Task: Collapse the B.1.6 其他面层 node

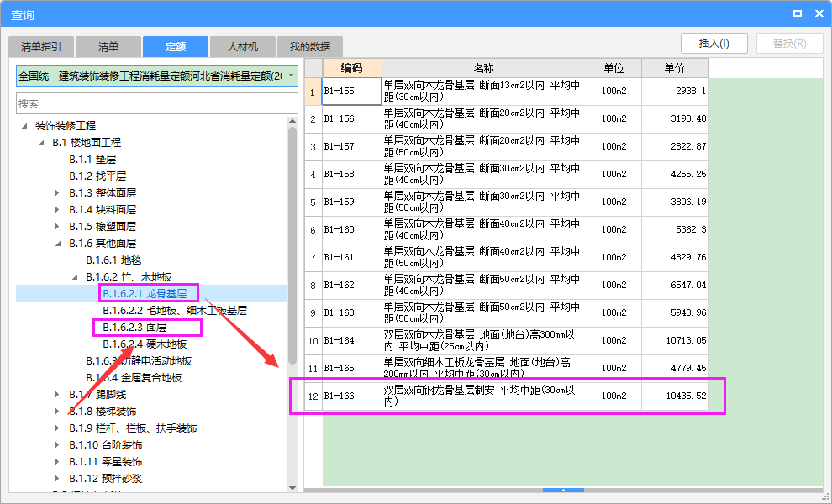Action: pyautogui.click(x=58, y=244)
